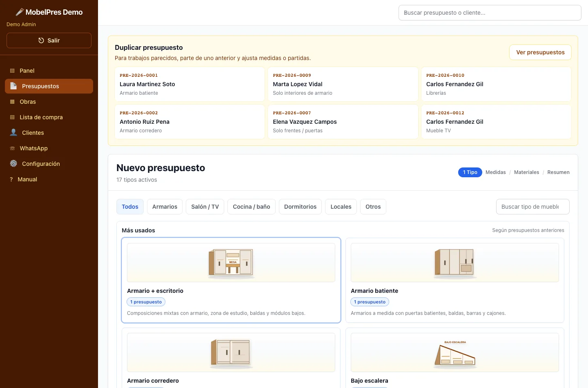The width and height of the screenshot is (588, 388).
Task: Click the Lista de compra icon
Action: coord(12,117)
